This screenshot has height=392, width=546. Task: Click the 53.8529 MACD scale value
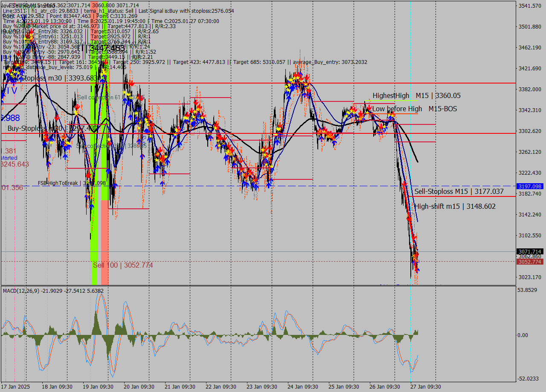(x=528, y=290)
